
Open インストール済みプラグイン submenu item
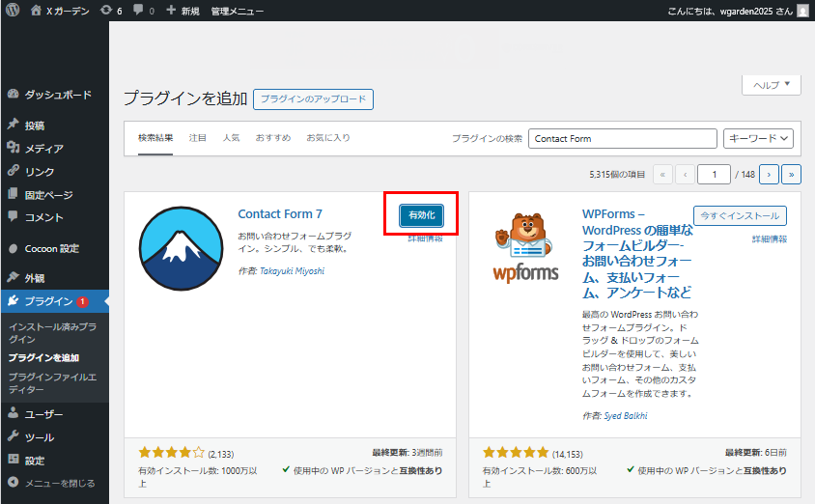click(52, 333)
